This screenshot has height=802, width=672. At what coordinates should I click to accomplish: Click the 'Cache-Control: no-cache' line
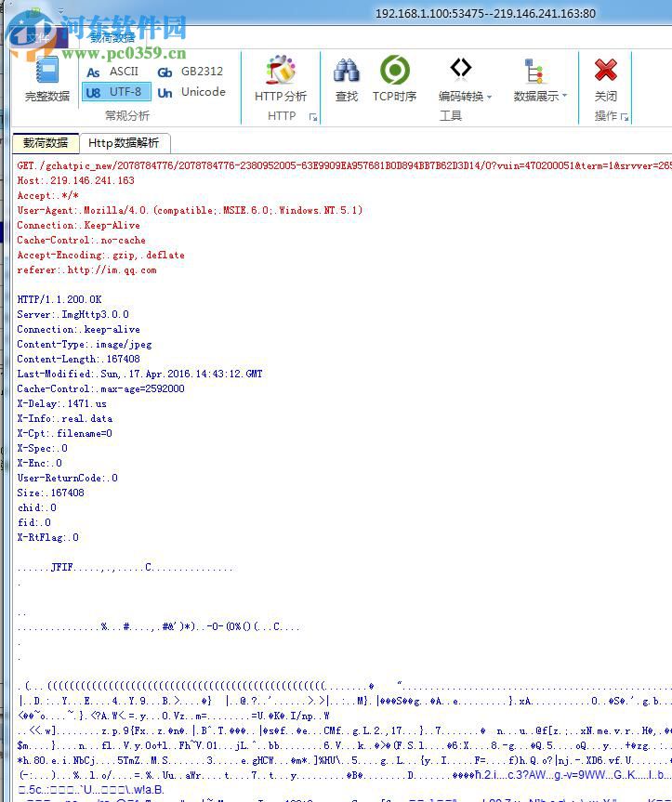point(81,240)
